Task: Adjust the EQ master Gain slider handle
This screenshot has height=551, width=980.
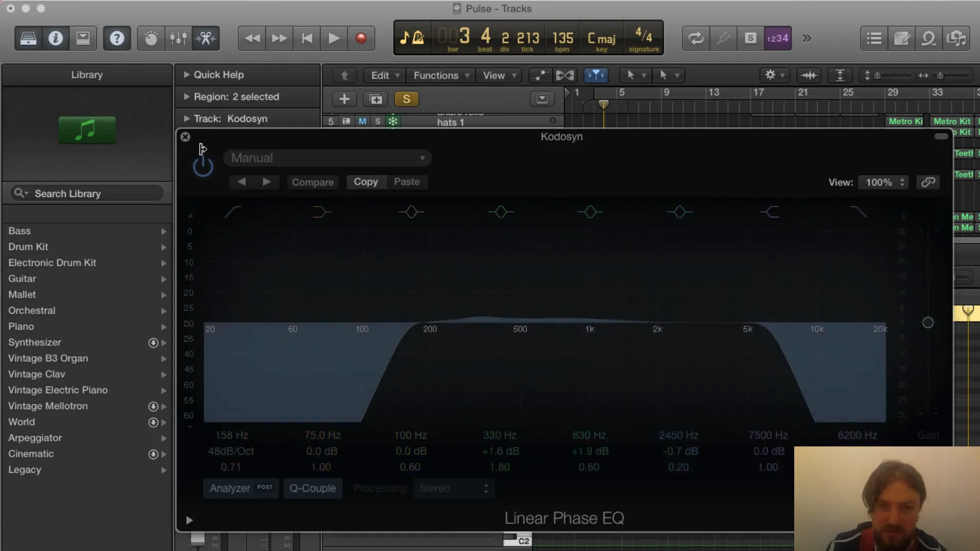Action: (x=928, y=322)
